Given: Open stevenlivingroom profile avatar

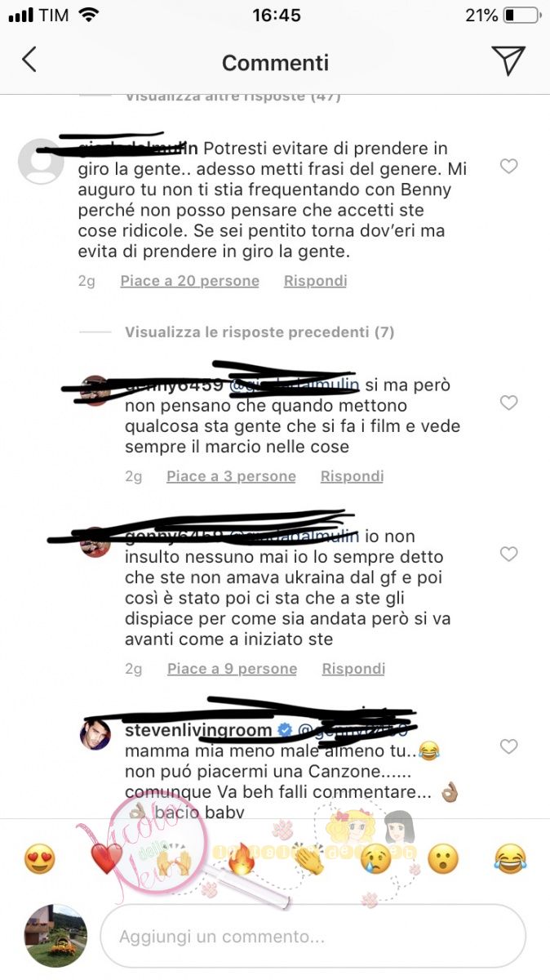Looking at the screenshot, I should click(95, 734).
